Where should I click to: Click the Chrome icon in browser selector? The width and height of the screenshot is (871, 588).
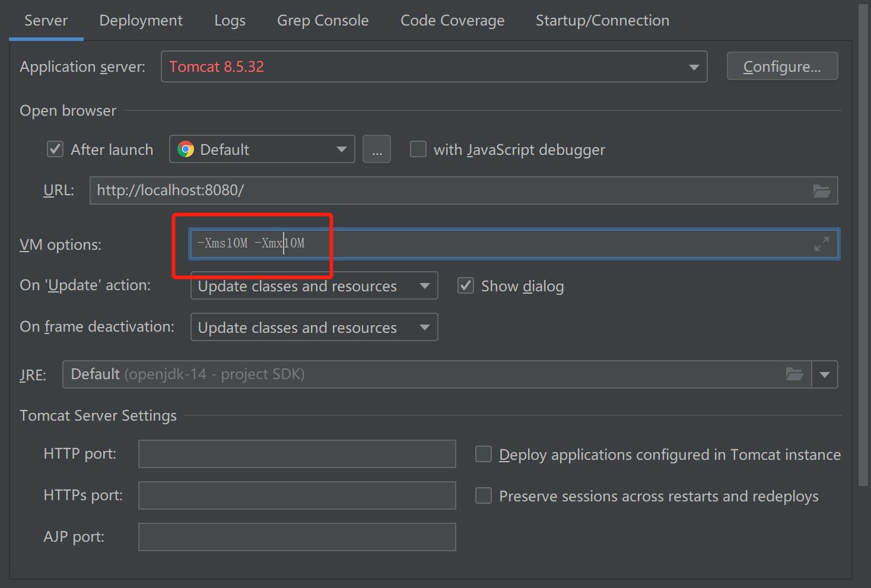pyautogui.click(x=186, y=150)
